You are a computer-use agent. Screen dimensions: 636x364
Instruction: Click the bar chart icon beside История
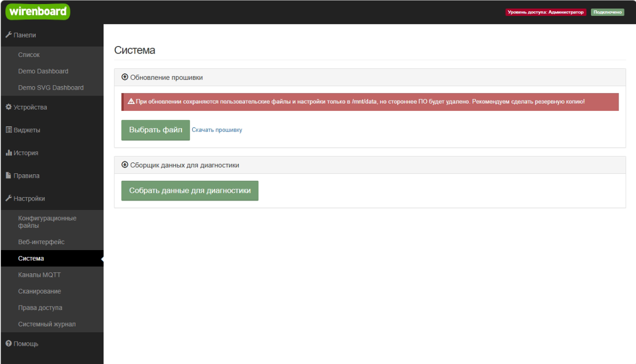click(x=8, y=153)
